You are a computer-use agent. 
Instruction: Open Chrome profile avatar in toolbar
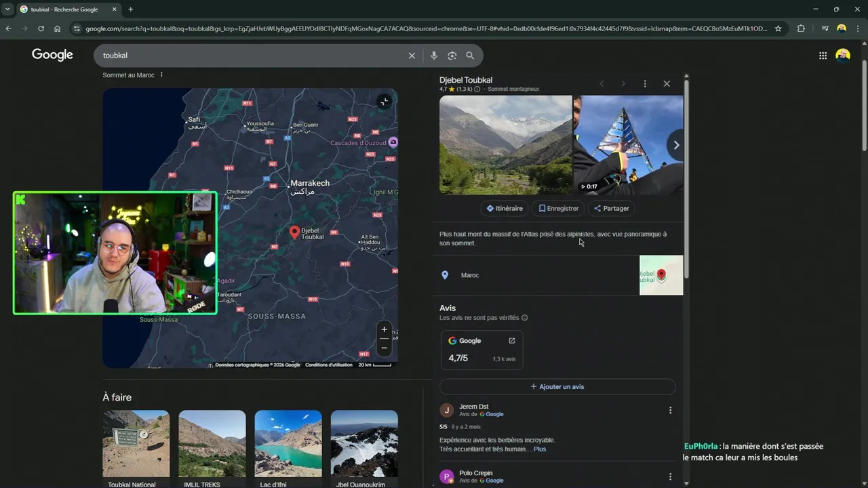tap(842, 28)
